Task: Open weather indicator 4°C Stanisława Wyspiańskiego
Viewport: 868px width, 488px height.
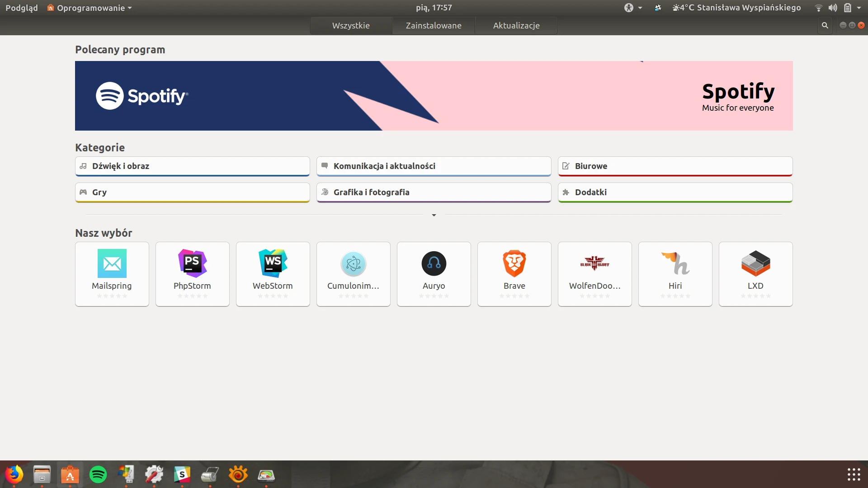Action: click(x=736, y=8)
